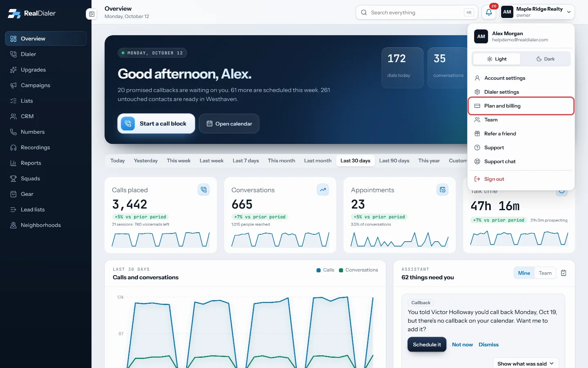Screen dimensions: 588x368
Task: Select the Custom date range option
Action: pyautogui.click(x=458, y=161)
